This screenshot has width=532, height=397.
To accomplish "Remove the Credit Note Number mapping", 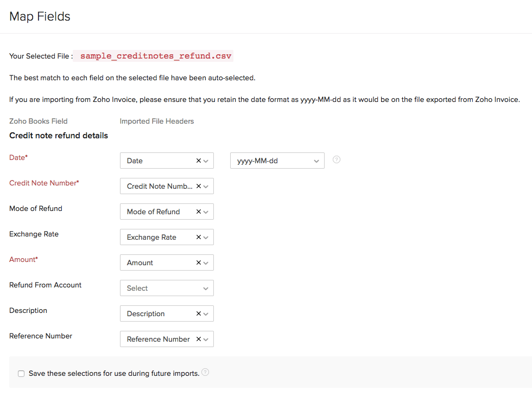I will (198, 186).
